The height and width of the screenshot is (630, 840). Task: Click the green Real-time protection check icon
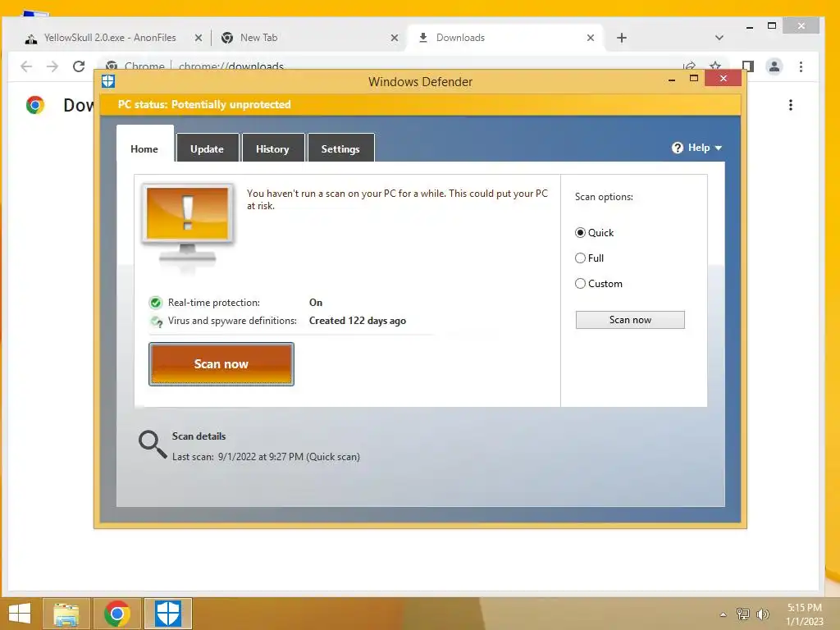[155, 303]
